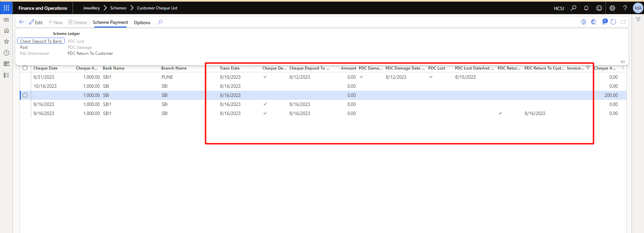The image size is (644, 233).
Task: Toggle Cheque Deposit checkmark in 9/16/2023 row
Action: pyautogui.click(x=265, y=113)
